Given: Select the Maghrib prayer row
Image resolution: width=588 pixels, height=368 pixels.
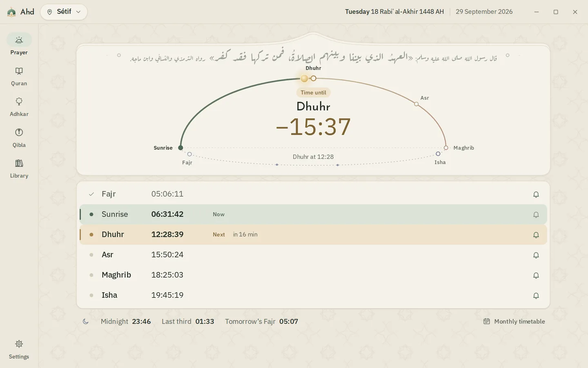Looking at the screenshot, I should (313, 275).
